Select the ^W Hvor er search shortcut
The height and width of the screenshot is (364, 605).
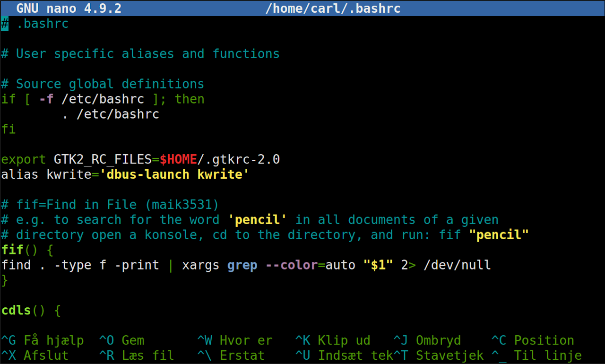tap(234, 340)
